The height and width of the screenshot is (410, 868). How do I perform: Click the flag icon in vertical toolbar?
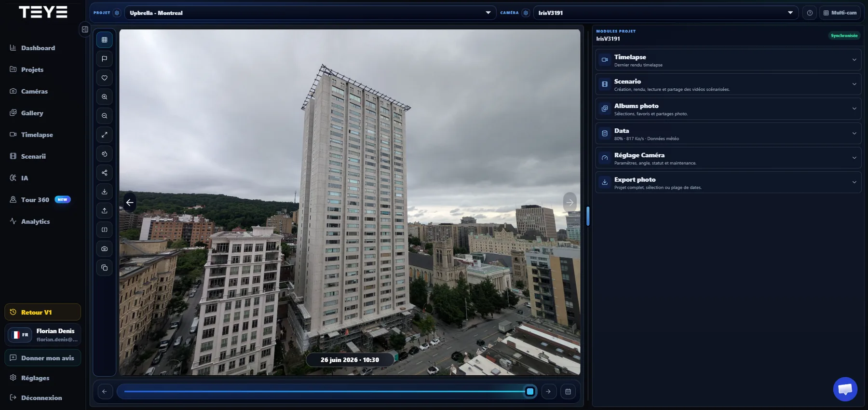(105, 59)
